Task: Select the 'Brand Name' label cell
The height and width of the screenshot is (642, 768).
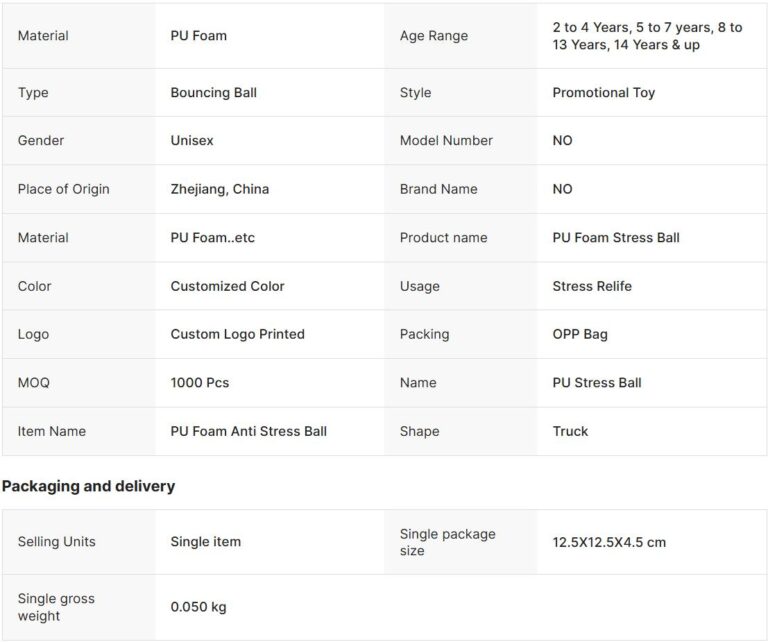Action: tap(438, 189)
